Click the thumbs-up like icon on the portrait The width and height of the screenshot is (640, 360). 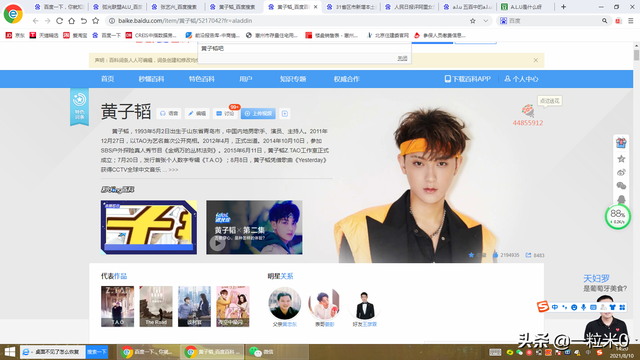pyautogui.click(x=495, y=255)
